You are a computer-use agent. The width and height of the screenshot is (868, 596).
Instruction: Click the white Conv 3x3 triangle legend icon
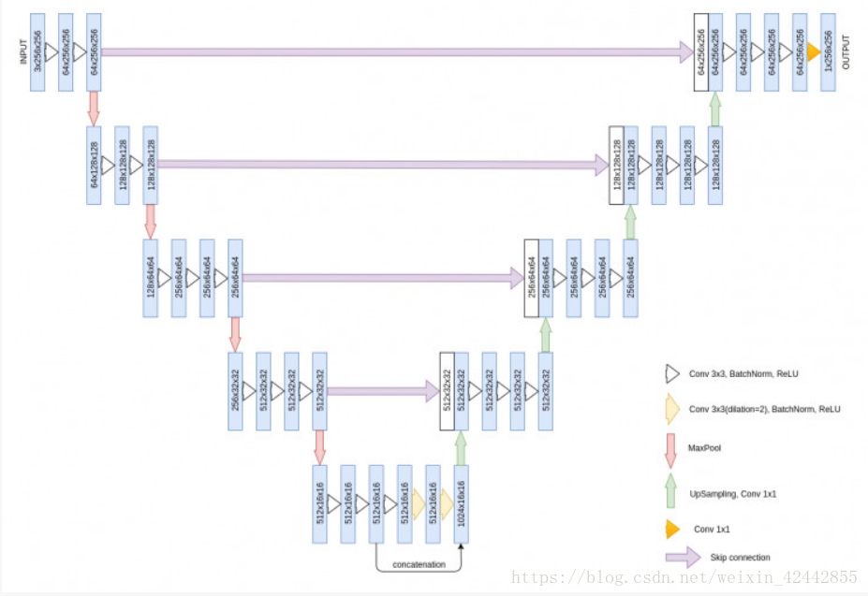click(x=672, y=374)
